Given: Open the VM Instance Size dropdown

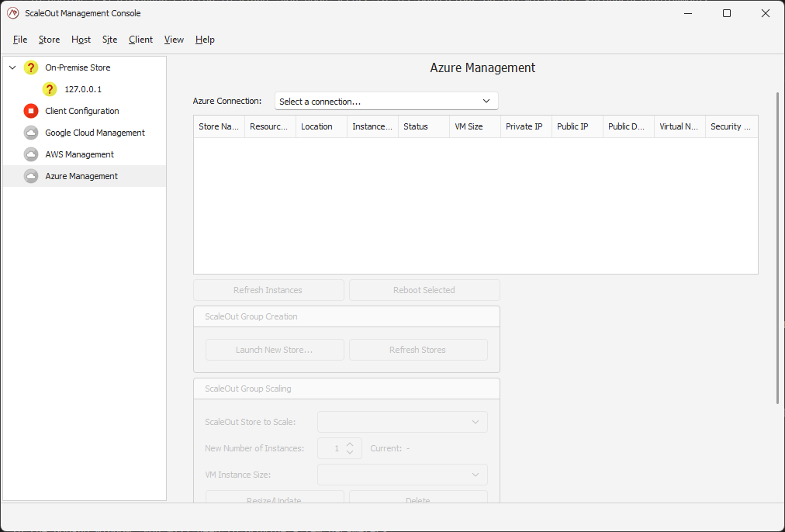Looking at the screenshot, I should point(403,475).
